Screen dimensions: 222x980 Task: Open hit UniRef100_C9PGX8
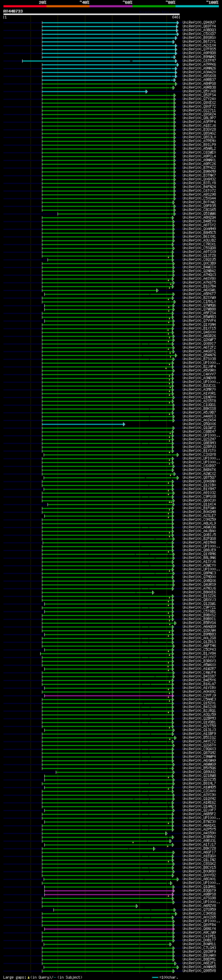[x=199, y=496]
